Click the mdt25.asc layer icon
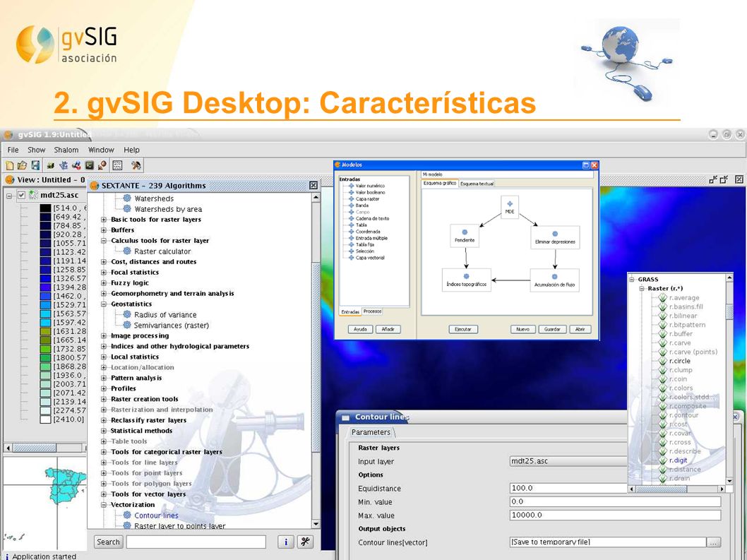The width and height of the screenshot is (747, 560). [33, 195]
